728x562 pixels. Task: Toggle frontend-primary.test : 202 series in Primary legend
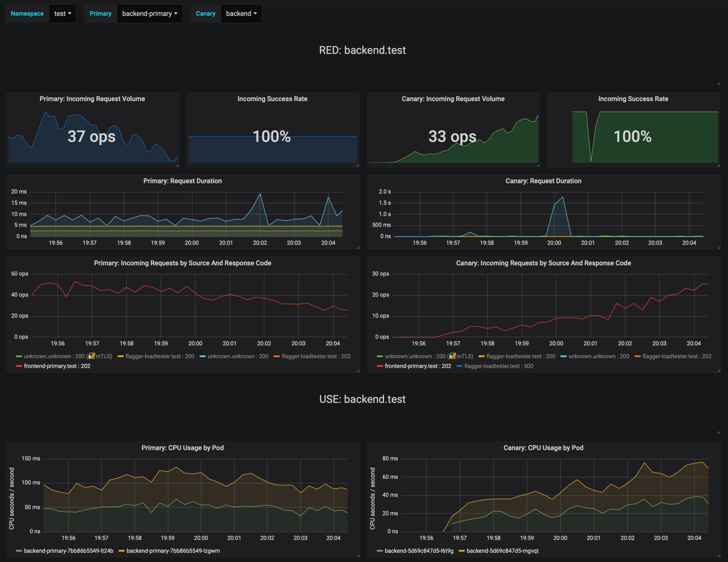pos(57,366)
